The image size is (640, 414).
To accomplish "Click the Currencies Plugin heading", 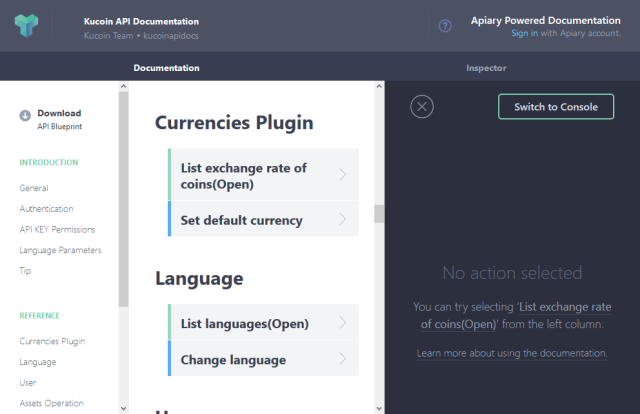I will tap(234, 122).
